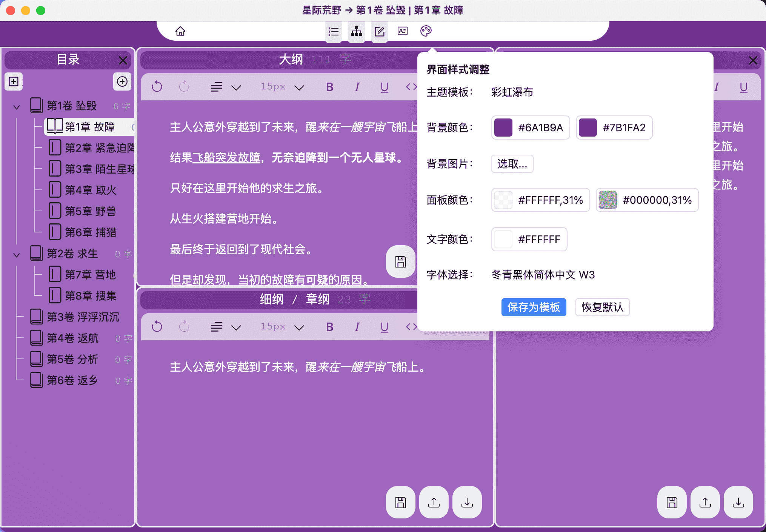Switch to the 章纲 tab

click(318, 299)
